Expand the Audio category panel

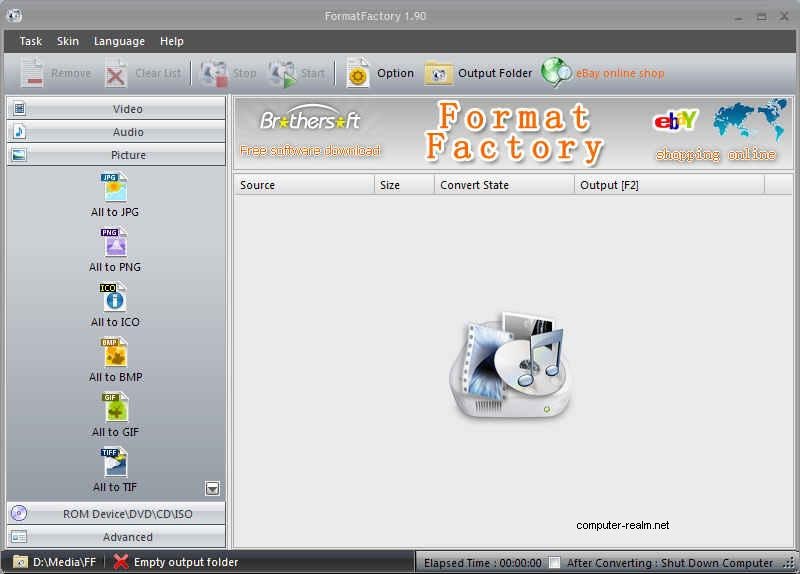point(116,132)
